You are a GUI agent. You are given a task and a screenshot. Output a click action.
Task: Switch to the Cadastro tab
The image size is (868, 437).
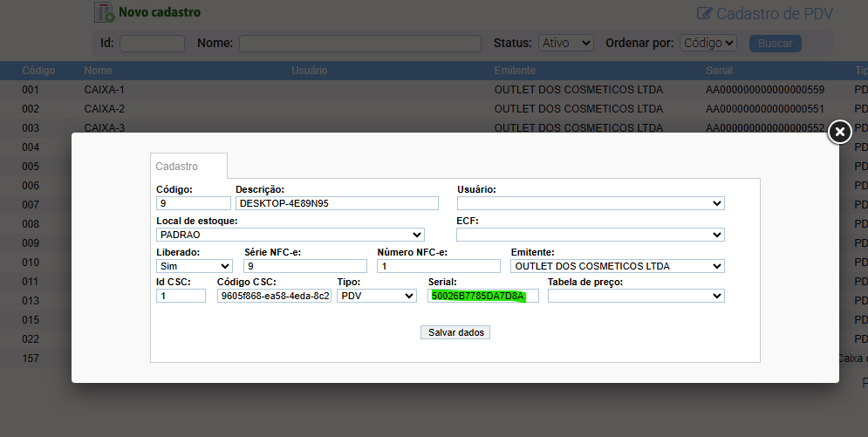click(x=177, y=166)
